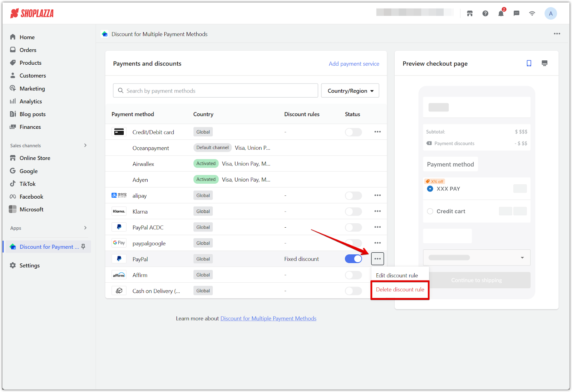Viewport: 572px width, 392px height.
Task: Click the Google Pay logo icon
Action: click(x=119, y=243)
